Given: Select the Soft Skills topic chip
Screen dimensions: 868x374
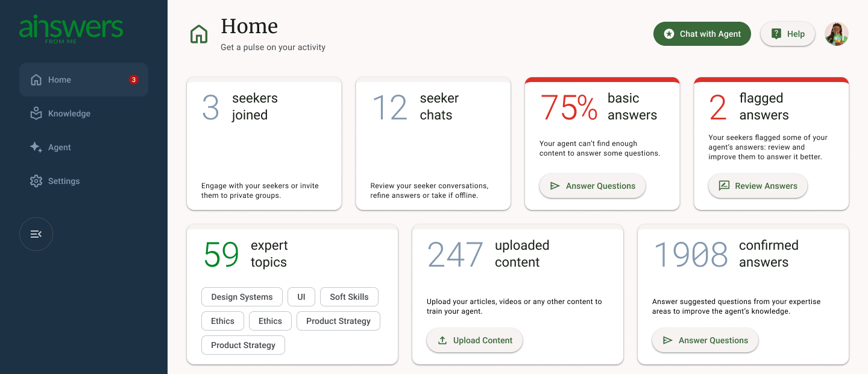Looking at the screenshot, I should pyautogui.click(x=349, y=297).
